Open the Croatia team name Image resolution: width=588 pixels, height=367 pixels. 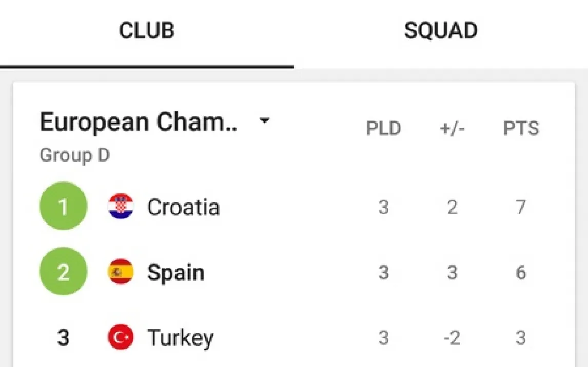183,207
